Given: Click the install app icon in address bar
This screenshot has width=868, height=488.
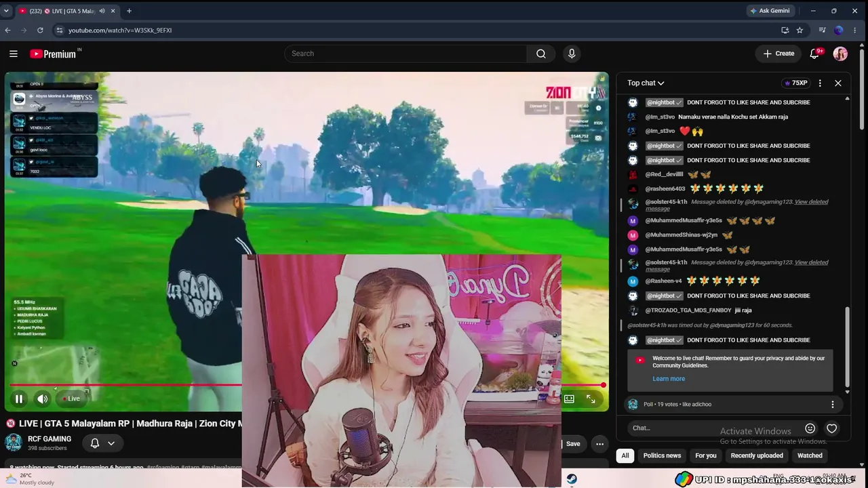Looking at the screenshot, I should coord(785,30).
